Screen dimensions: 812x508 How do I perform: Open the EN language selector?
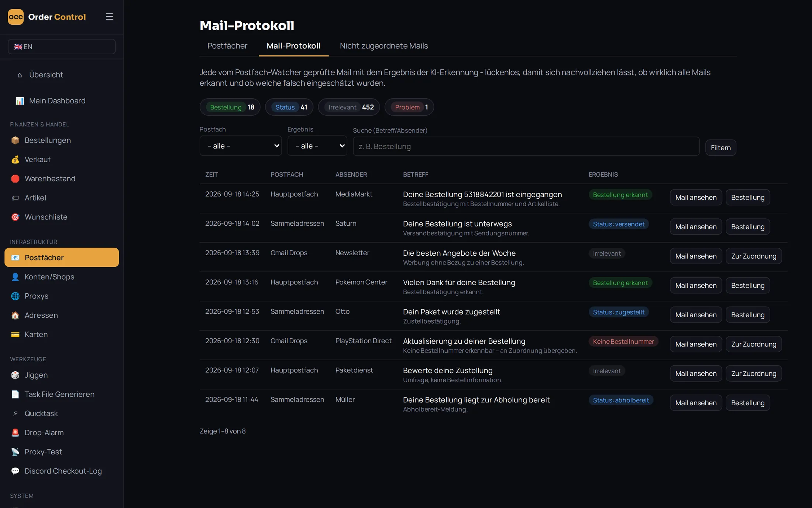pos(62,47)
